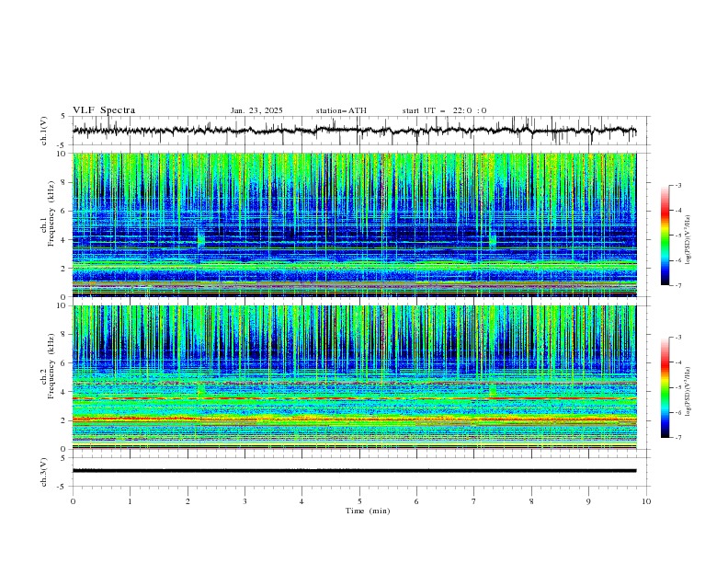Click the ch.1 spectrogram panel
Image resolution: width=728 pixels, height=563 pixels.
click(354, 224)
